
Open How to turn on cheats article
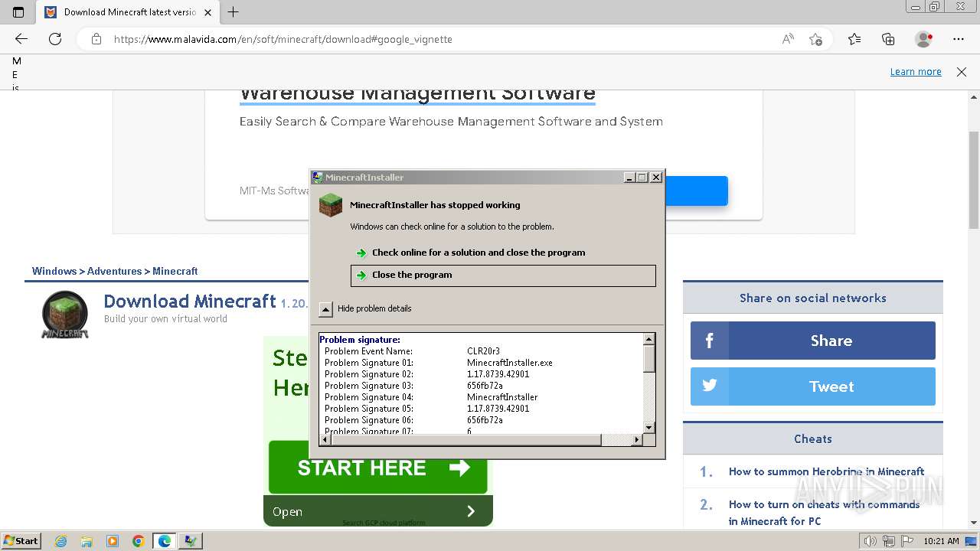tap(824, 513)
